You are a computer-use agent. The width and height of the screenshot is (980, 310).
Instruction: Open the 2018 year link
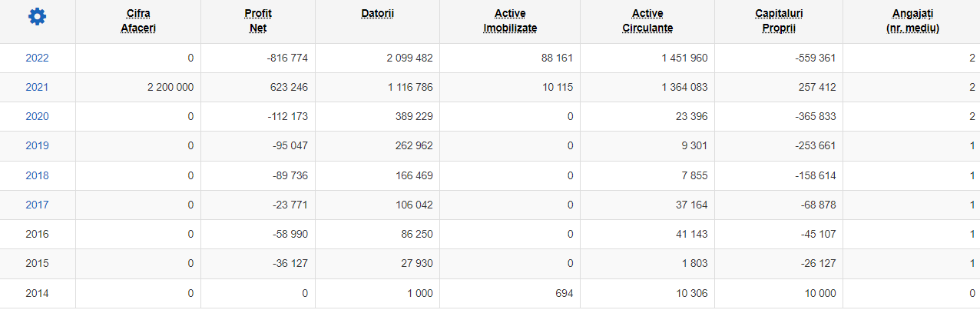37,175
